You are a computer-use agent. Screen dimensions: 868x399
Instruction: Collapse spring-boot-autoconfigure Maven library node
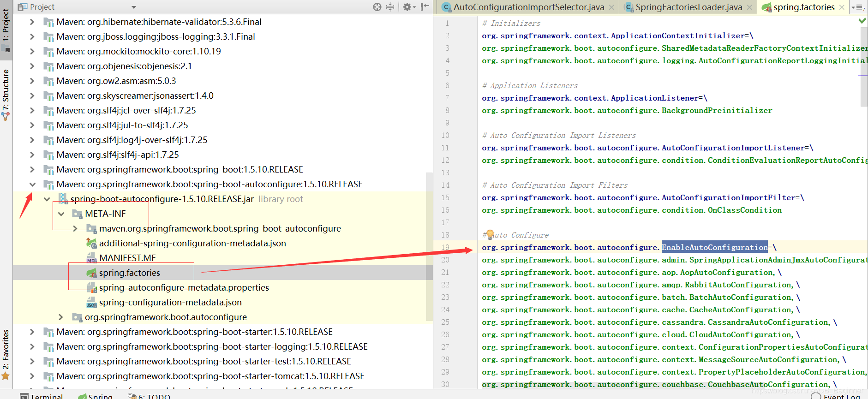pyautogui.click(x=32, y=184)
